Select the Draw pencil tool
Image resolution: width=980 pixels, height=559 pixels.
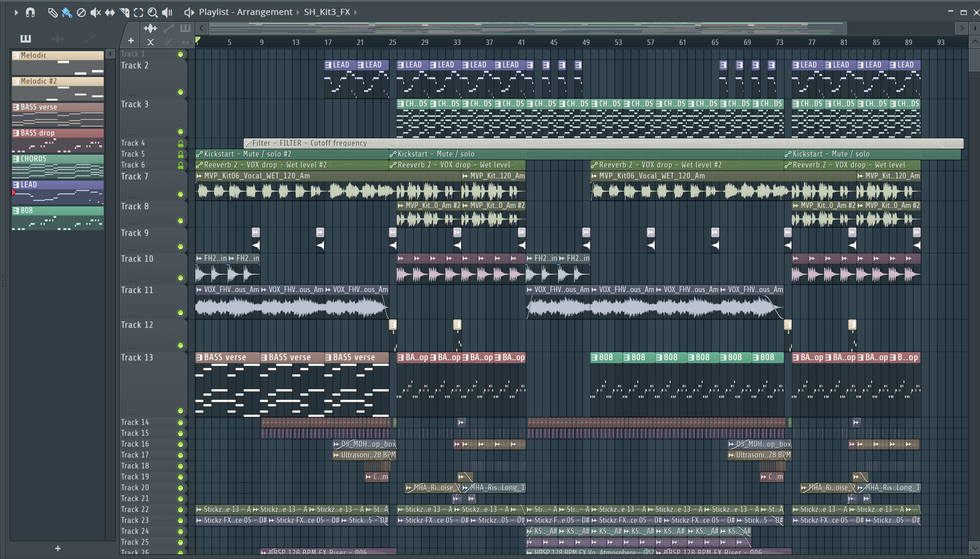[52, 13]
